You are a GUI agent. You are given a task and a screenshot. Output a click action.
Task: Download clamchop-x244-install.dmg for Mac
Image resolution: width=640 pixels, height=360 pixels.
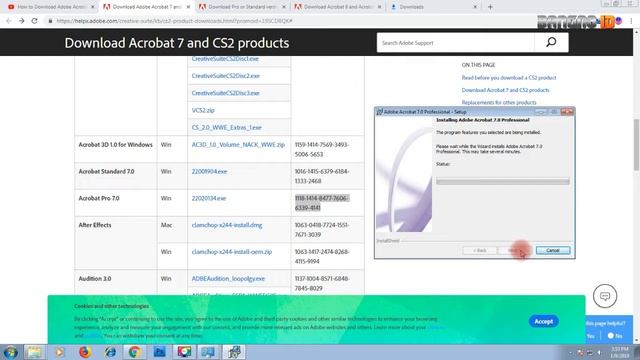pyautogui.click(x=227, y=225)
